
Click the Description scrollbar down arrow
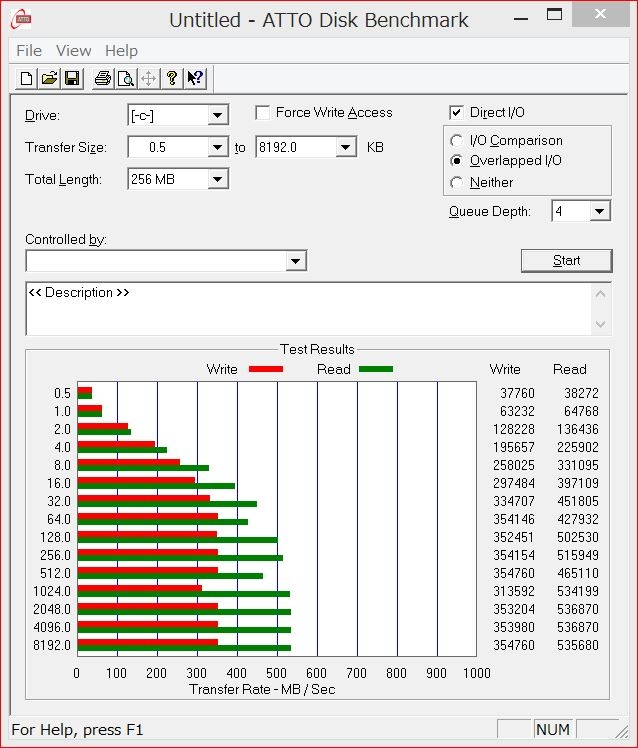[601, 324]
